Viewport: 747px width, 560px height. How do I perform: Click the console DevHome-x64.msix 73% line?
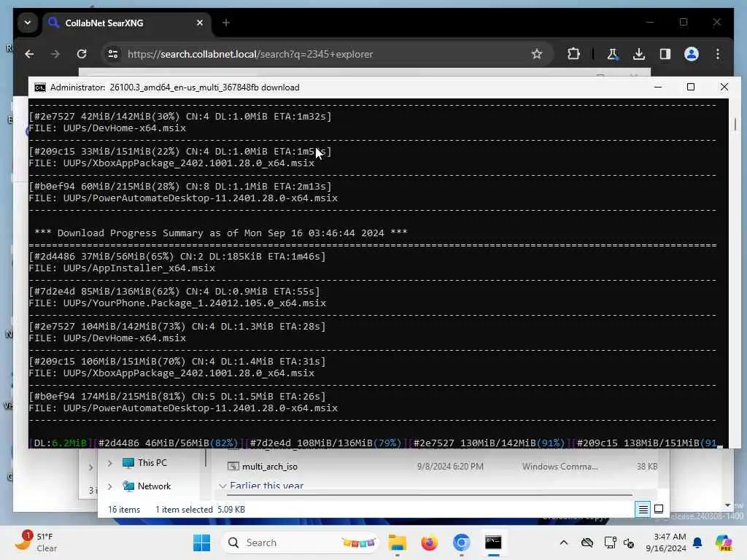click(177, 327)
